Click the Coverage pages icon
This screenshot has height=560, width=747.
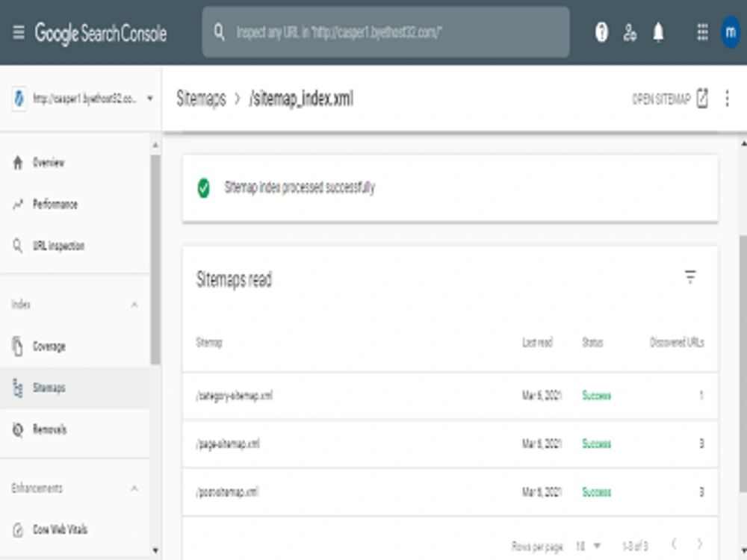coord(18,346)
